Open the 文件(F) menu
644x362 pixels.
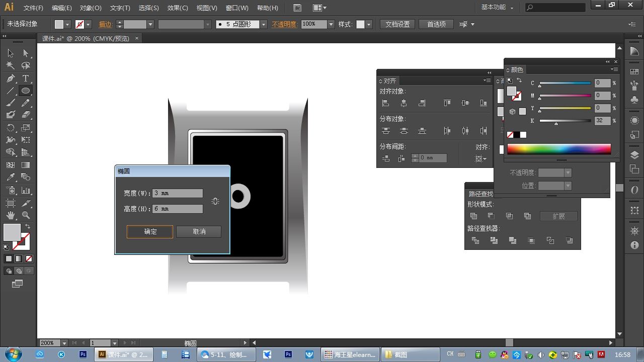34,8
